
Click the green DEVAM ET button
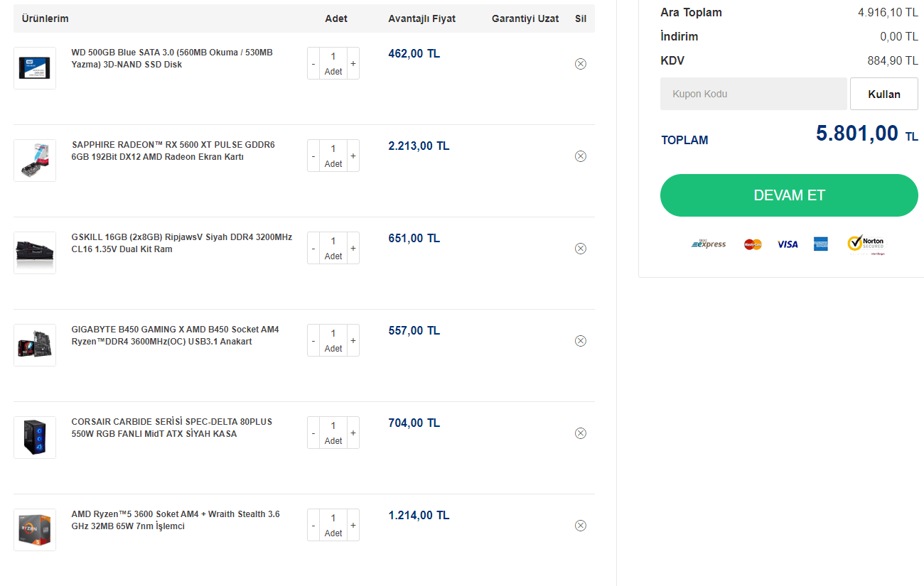(789, 195)
